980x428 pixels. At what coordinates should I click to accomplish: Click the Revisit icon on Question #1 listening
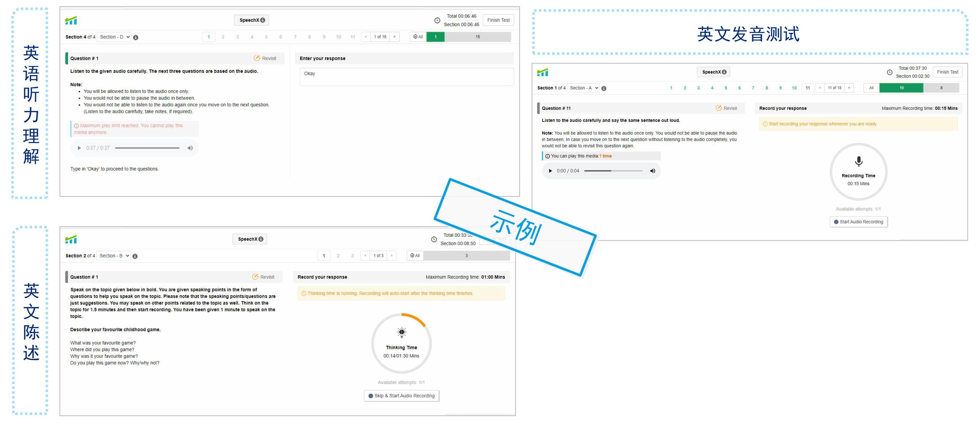pyautogui.click(x=257, y=58)
